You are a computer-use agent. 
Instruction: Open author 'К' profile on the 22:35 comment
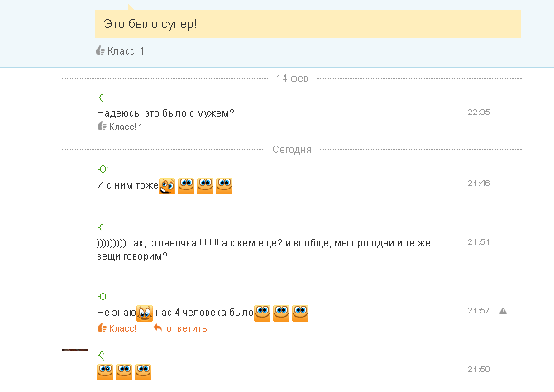tap(99, 98)
